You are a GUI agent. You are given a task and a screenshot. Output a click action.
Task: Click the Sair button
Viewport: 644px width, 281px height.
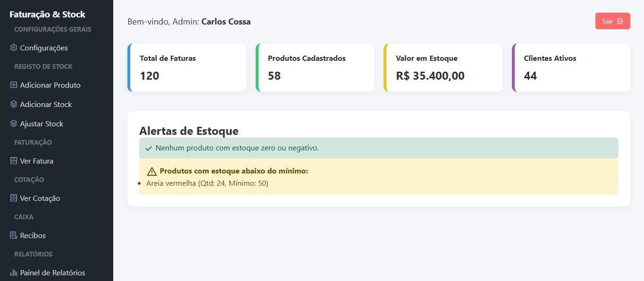(612, 21)
